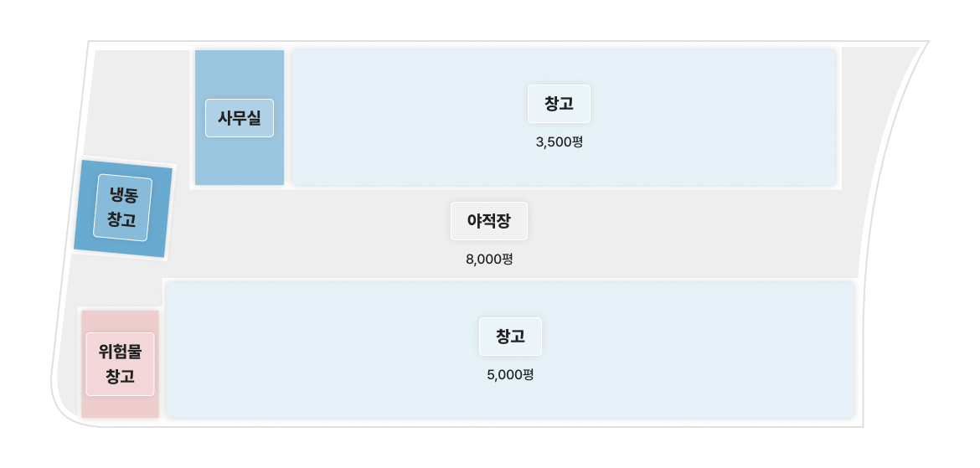Open the 위험물 창고 label

click(x=121, y=363)
